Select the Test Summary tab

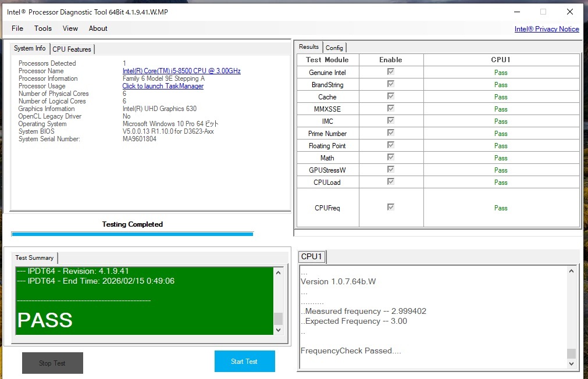click(x=34, y=258)
